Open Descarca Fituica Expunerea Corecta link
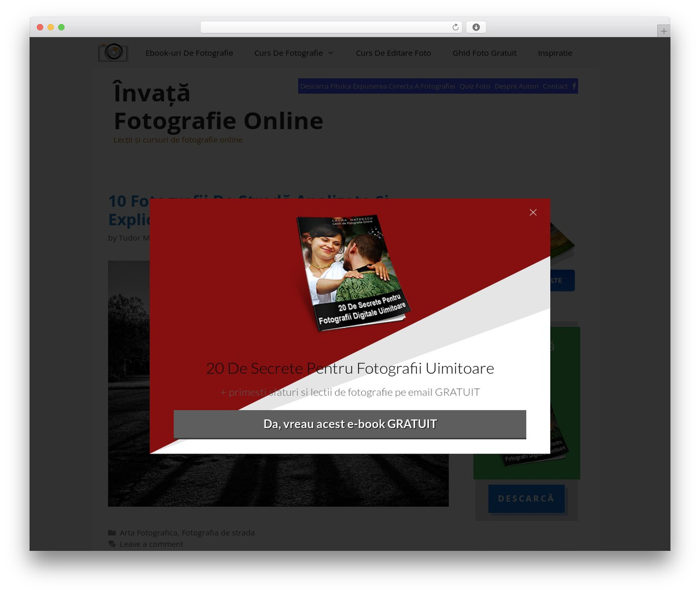The width and height of the screenshot is (700, 593). [x=378, y=86]
